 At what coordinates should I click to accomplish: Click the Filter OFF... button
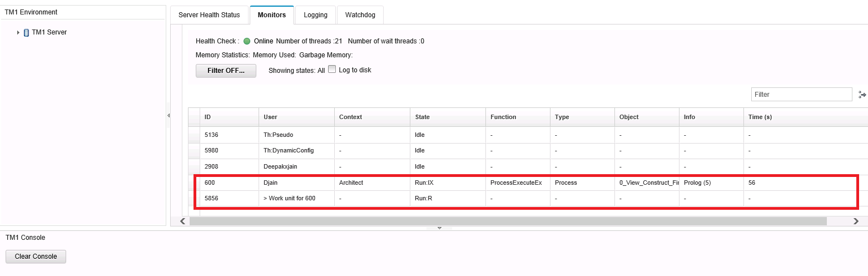pos(226,71)
